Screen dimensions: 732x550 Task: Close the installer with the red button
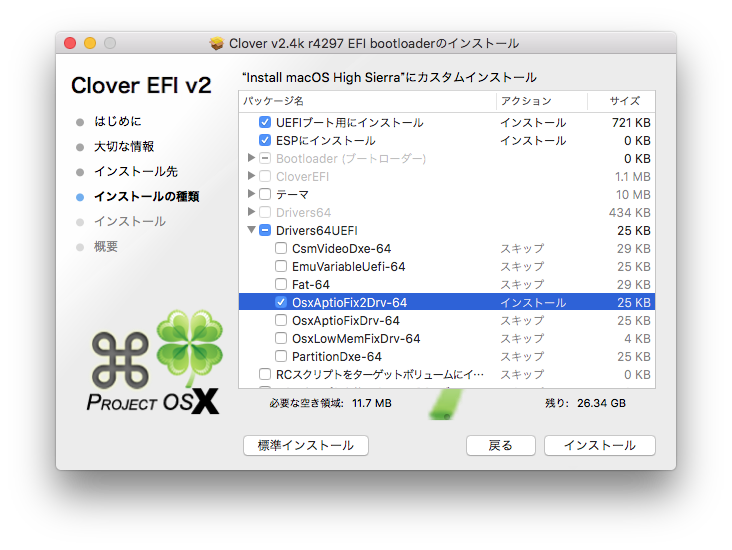70,43
